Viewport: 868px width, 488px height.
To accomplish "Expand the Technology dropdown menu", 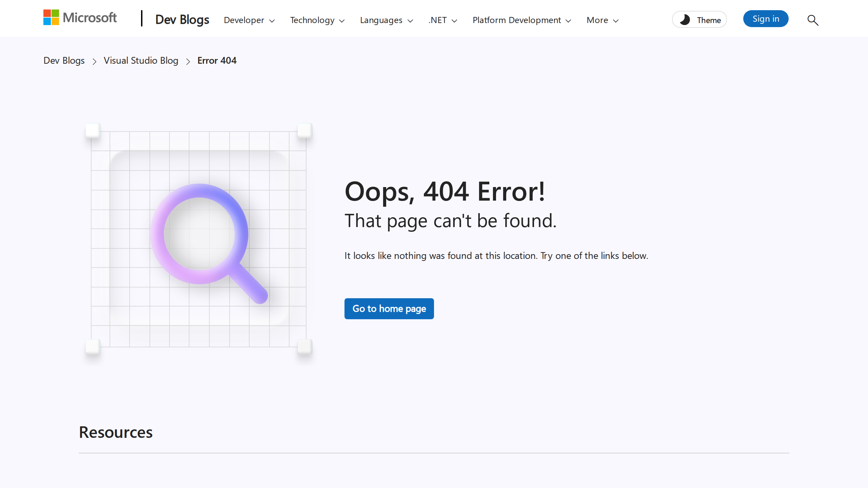I will point(317,20).
